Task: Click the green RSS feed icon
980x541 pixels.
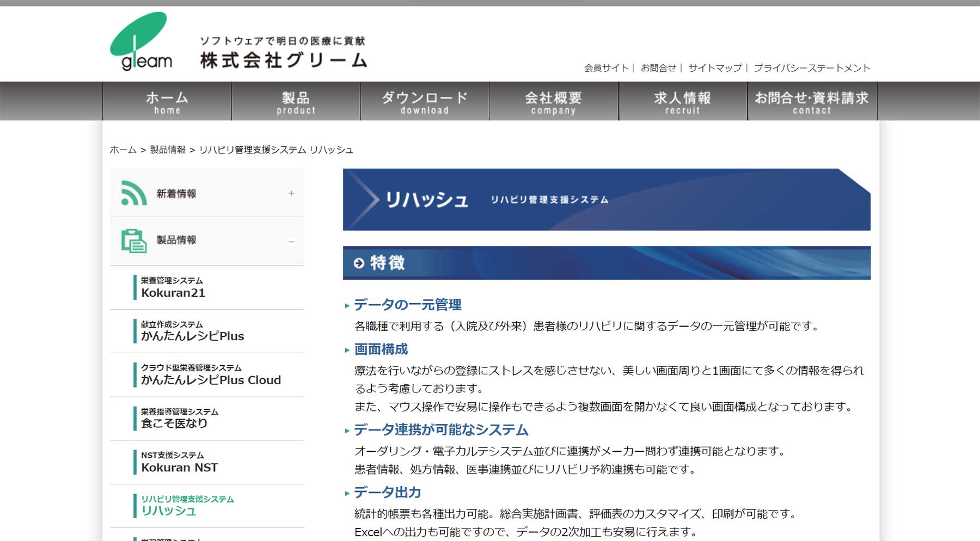Action: point(134,193)
